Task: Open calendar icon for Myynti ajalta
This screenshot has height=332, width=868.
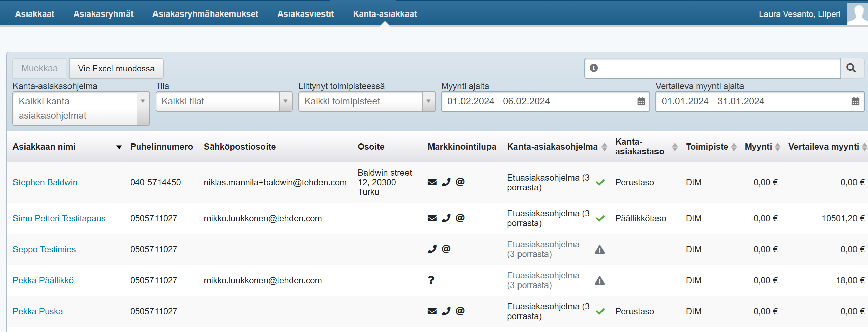Action: (641, 101)
